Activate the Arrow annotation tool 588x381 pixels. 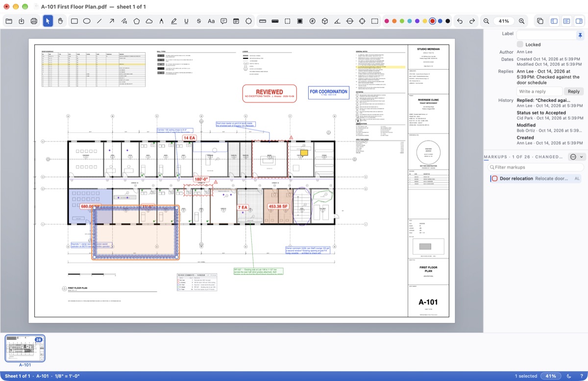coord(112,21)
